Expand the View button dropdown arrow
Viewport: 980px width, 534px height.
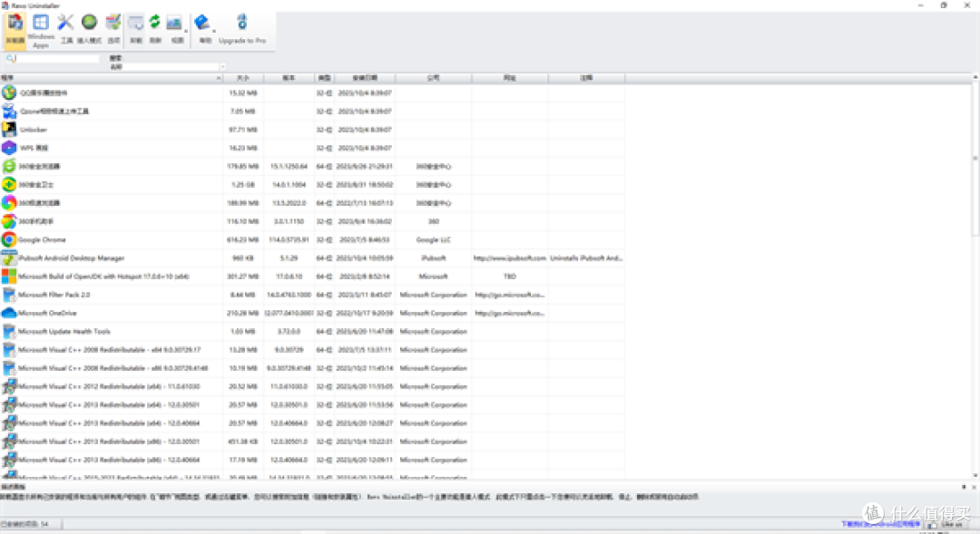point(186,30)
